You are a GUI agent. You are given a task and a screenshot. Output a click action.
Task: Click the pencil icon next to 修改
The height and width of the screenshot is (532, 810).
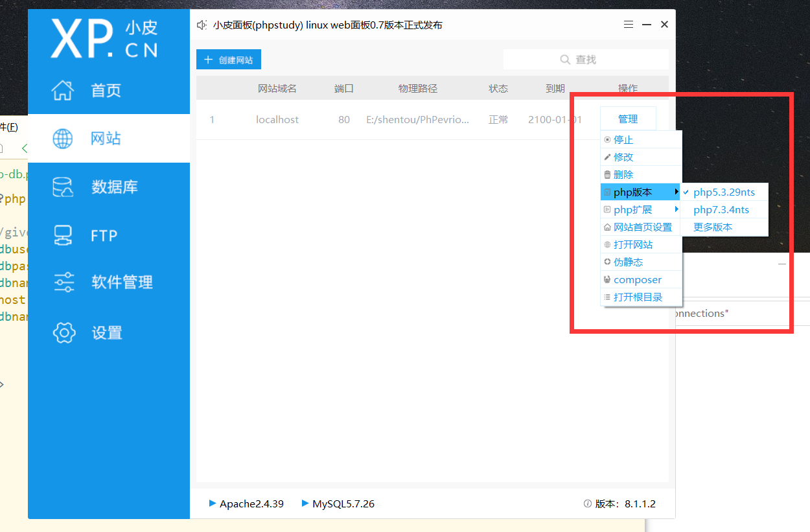(607, 157)
